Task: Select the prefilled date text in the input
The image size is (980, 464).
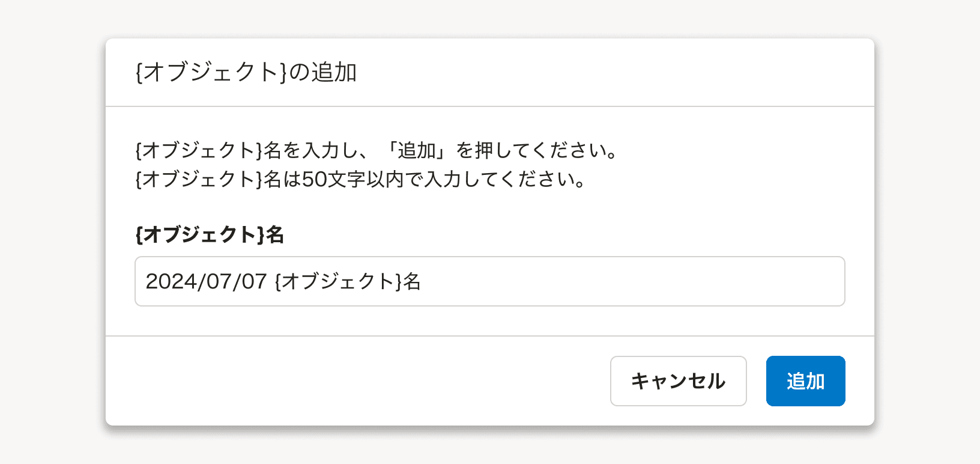Action: [x=204, y=281]
